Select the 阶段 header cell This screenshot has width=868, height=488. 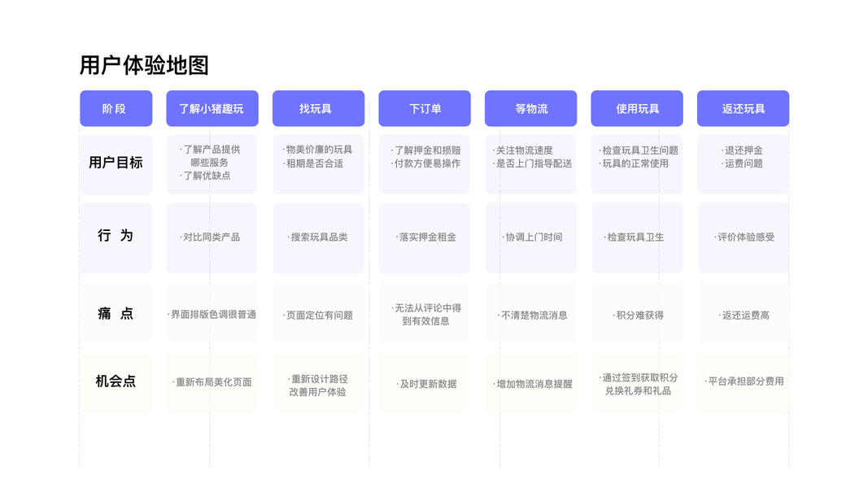[x=116, y=108]
